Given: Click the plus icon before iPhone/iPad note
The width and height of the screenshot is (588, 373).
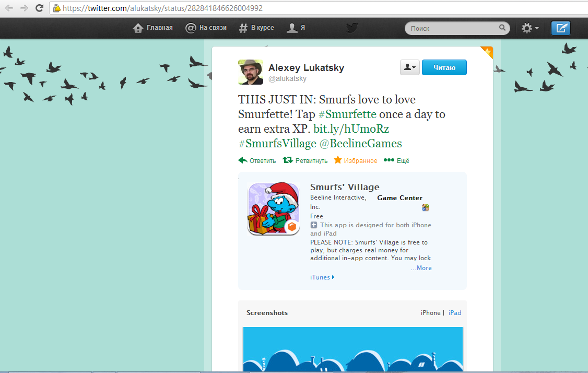Looking at the screenshot, I should pos(314,225).
